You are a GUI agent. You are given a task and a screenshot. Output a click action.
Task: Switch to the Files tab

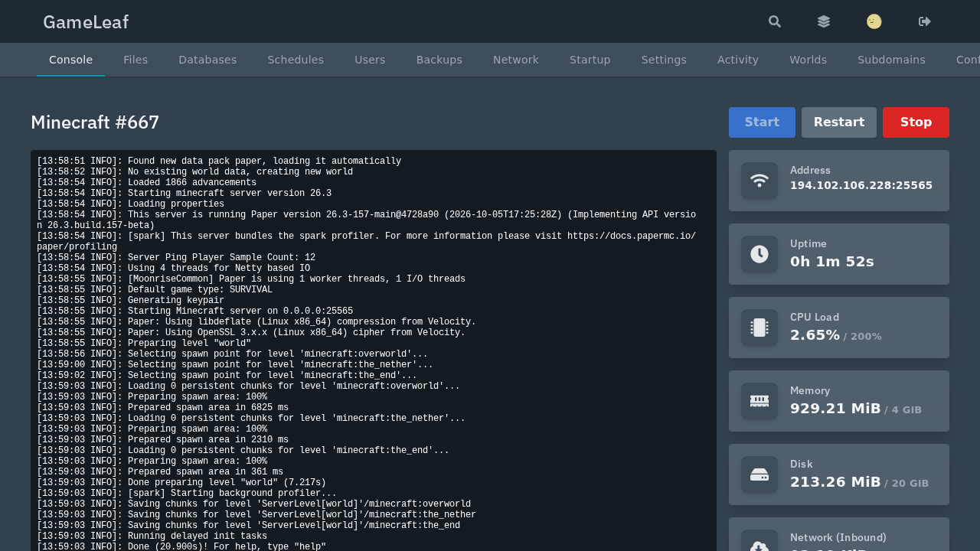pos(136,60)
